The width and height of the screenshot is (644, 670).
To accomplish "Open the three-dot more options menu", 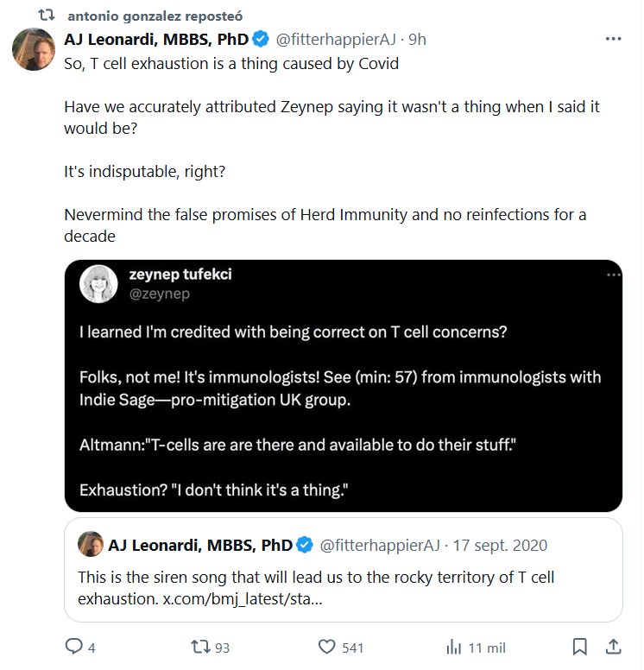I will point(613,39).
